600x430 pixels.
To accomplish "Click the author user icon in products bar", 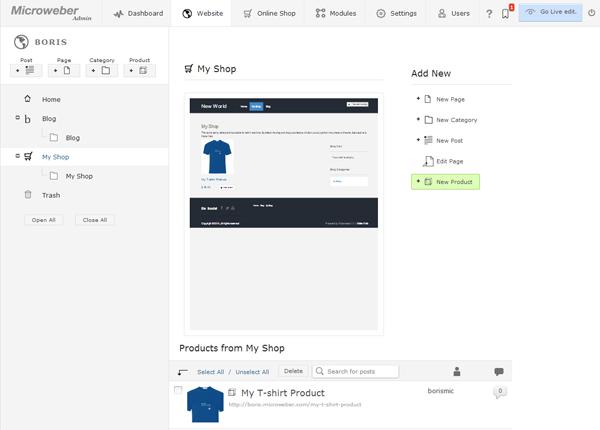I will click(457, 371).
